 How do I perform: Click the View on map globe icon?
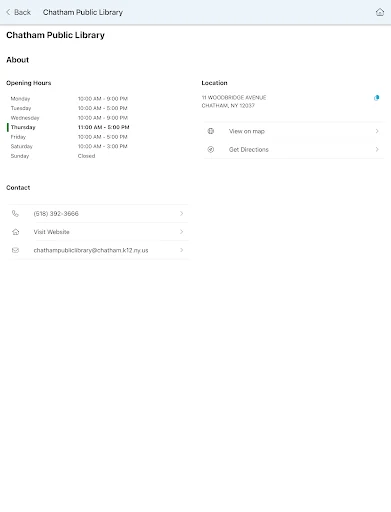point(211,131)
